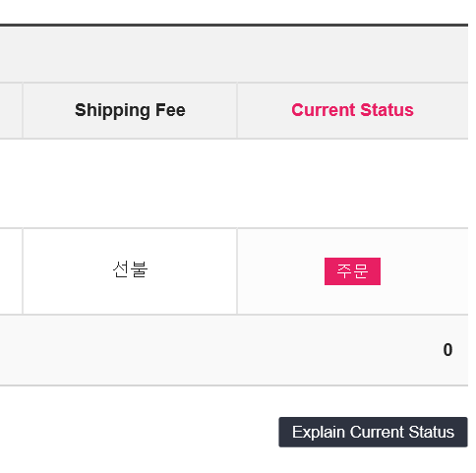The height and width of the screenshot is (473, 476).
Task: Select the pink 주문 status badge
Action: click(352, 271)
